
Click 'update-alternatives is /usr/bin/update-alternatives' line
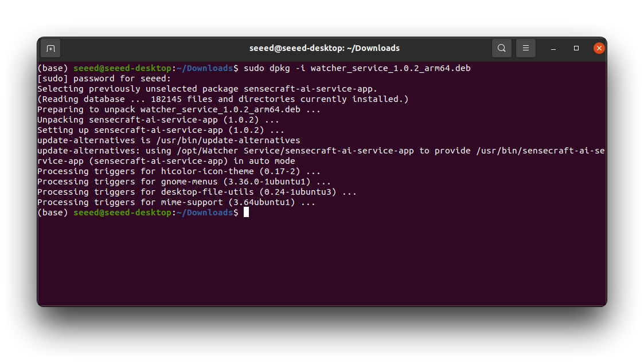[x=169, y=140]
